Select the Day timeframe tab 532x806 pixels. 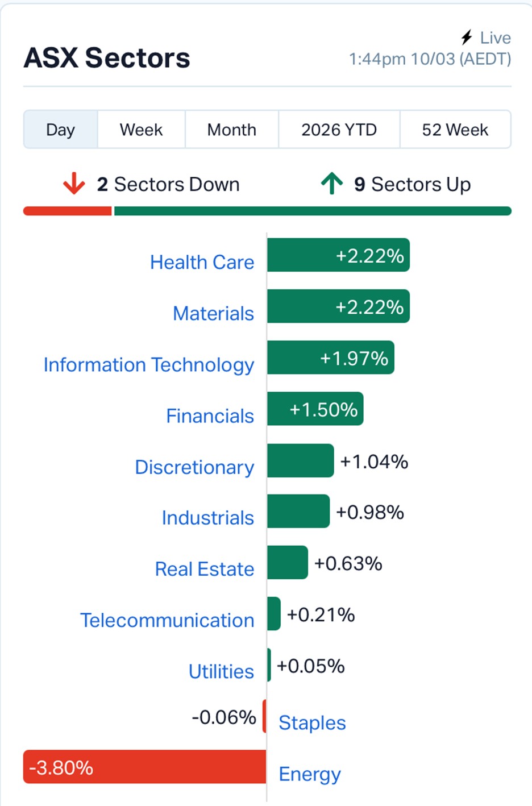[60, 130]
